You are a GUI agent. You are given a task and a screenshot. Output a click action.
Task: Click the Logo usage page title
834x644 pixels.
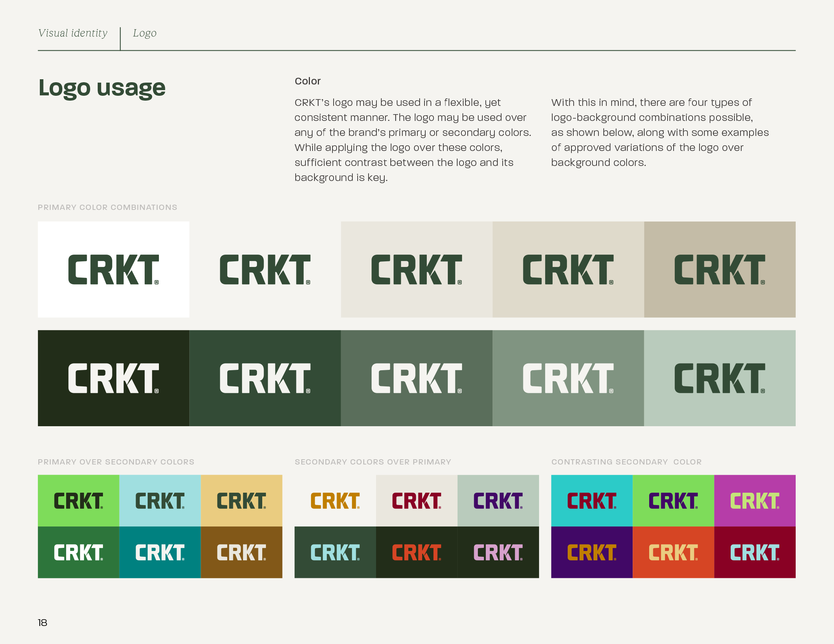[102, 88]
